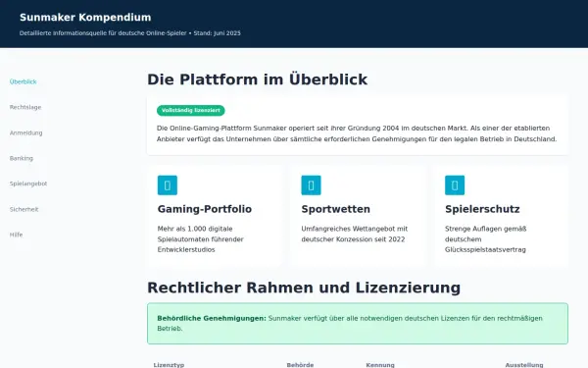Image resolution: width=588 pixels, height=368 pixels.
Task: Click the Sportwetten card icon
Action: [x=311, y=185]
